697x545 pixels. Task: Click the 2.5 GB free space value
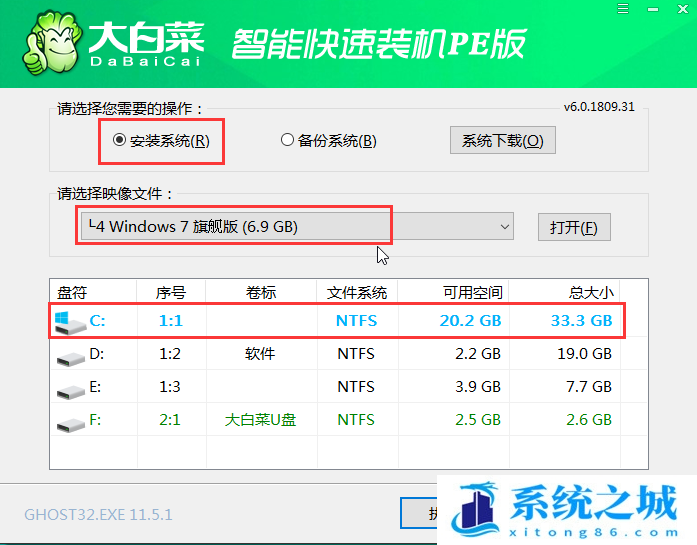tap(478, 420)
